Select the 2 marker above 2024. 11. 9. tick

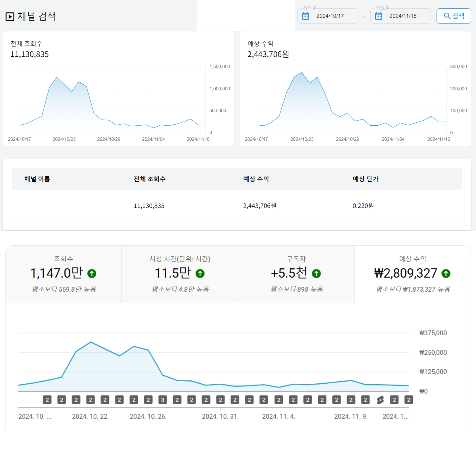pos(351,400)
